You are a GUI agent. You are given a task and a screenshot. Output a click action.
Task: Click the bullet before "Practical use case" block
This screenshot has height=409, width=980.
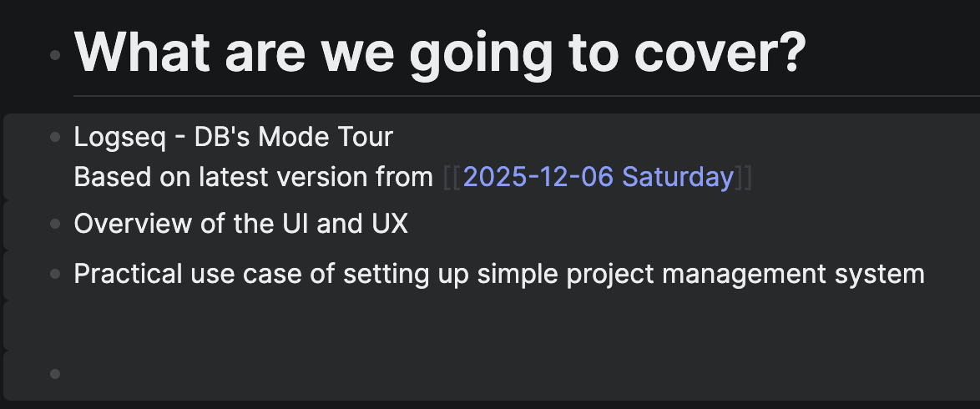[56, 273]
